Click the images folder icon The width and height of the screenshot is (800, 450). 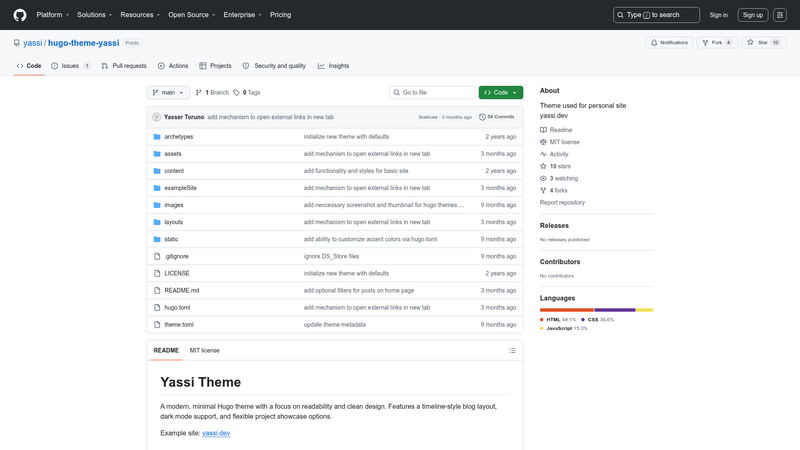click(157, 205)
